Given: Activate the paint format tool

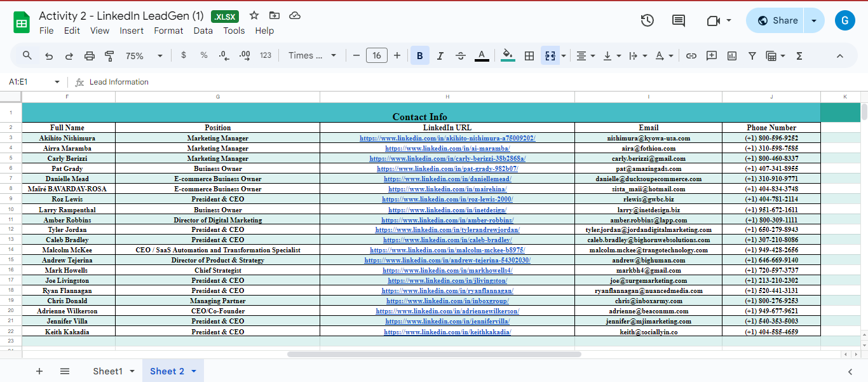Looking at the screenshot, I should click(x=109, y=56).
